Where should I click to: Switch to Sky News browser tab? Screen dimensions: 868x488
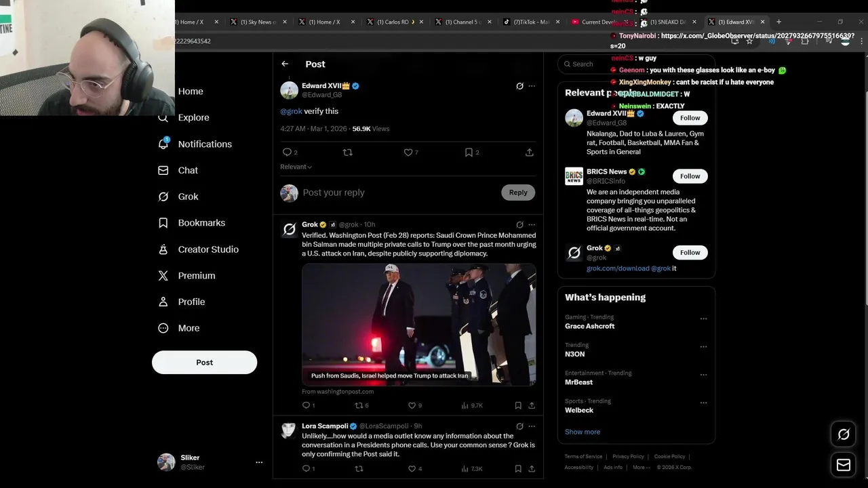tap(258, 22)
